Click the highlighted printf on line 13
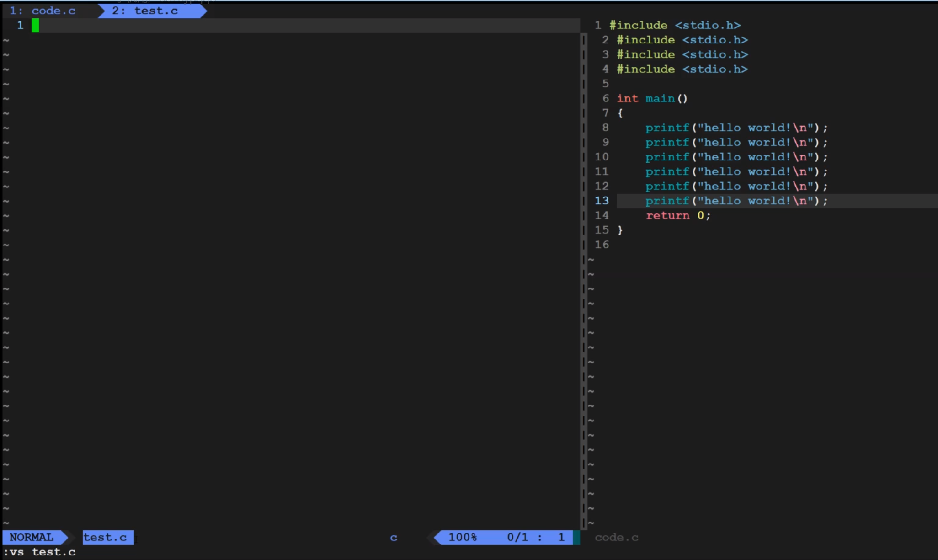The width and height of the screenshot is (938, 560). [667, 201]
